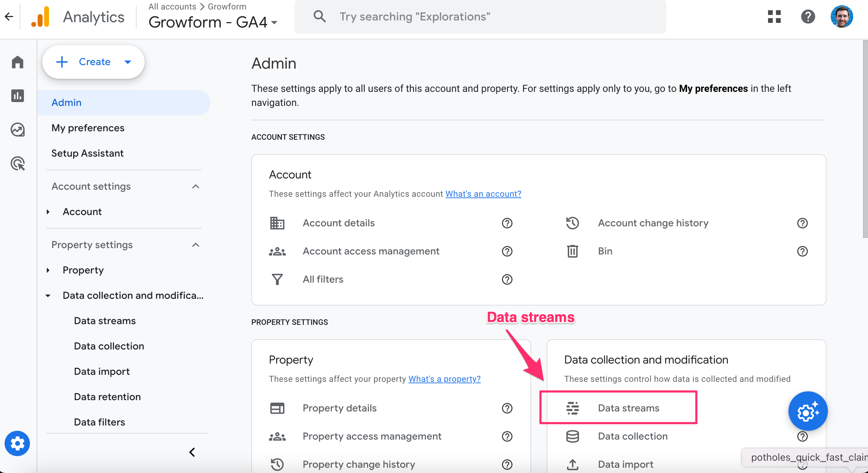Collapse the Property settings section

pyautogui.click(x=196, y=245)
